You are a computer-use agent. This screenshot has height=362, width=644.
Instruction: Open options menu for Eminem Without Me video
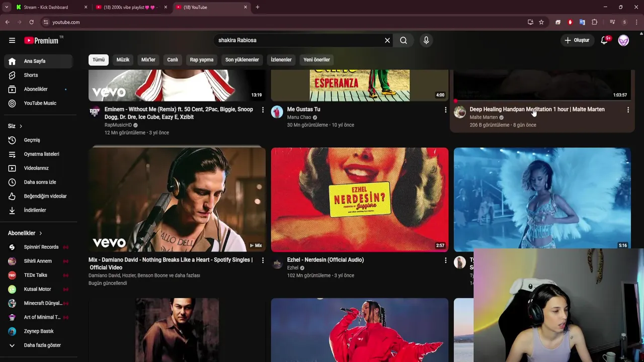pos(263,110)
